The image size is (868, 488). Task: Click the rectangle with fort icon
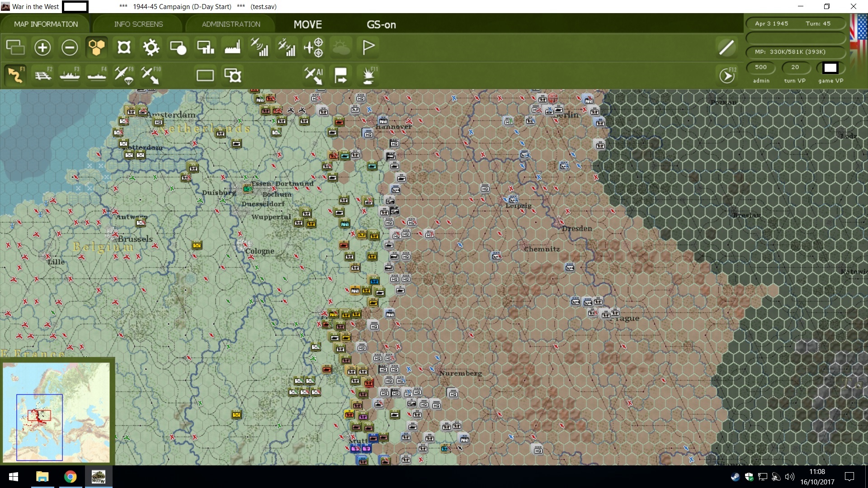(x=233, y=75)
